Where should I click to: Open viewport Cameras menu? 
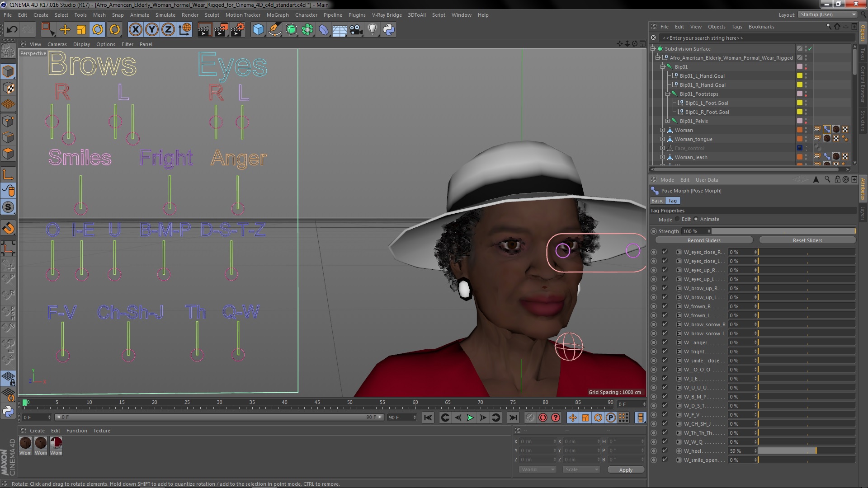[57, 44]
